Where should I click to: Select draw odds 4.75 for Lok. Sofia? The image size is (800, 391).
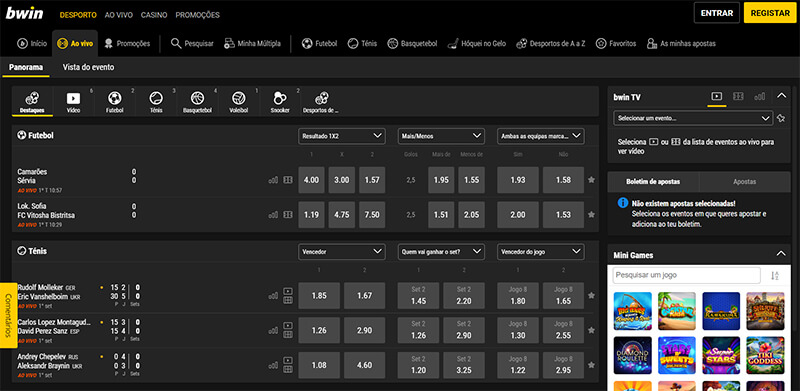(341, 214)
